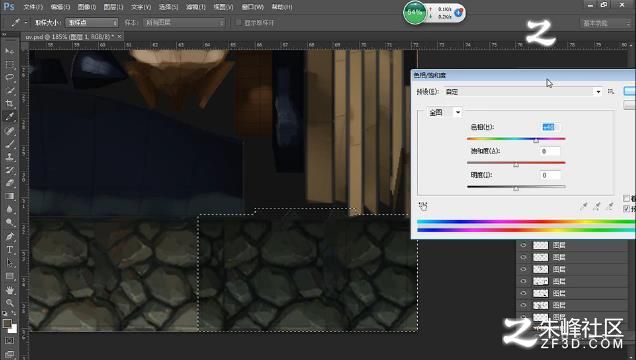Open the sample size dropdown in options bar
Screen dimensions: 636x360
pyautogui.click(x=92, y=23)
